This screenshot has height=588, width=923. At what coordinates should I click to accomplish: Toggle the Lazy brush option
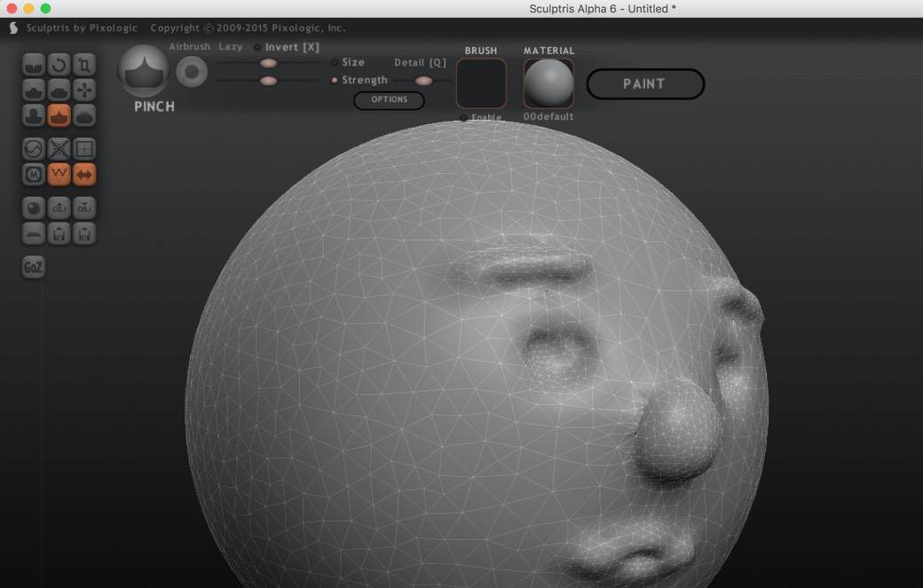pyautogui.click(x=230, y=46)
